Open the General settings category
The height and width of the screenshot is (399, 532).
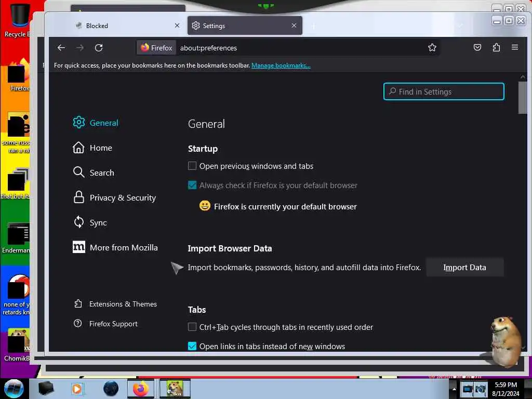click(96, 123)
